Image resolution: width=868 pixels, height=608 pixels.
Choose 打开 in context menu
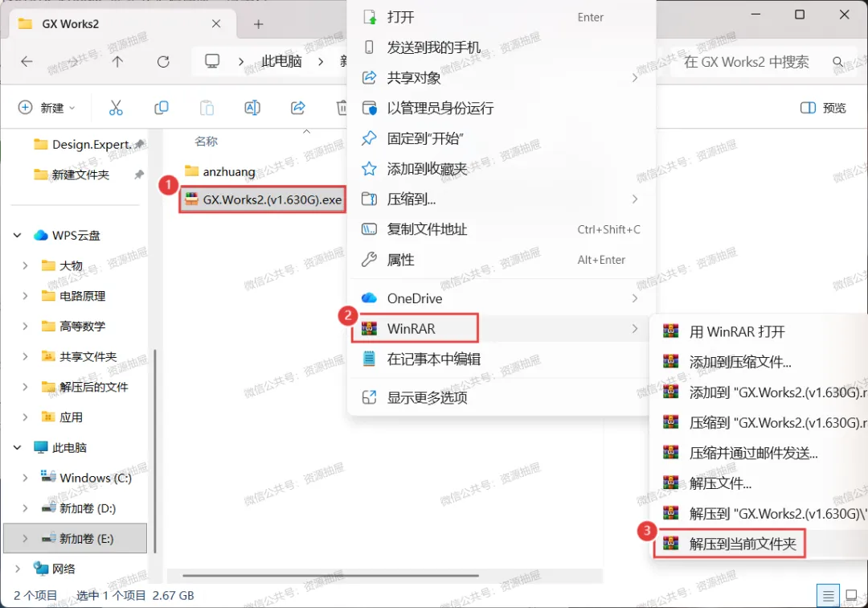[x=501, y=17]
